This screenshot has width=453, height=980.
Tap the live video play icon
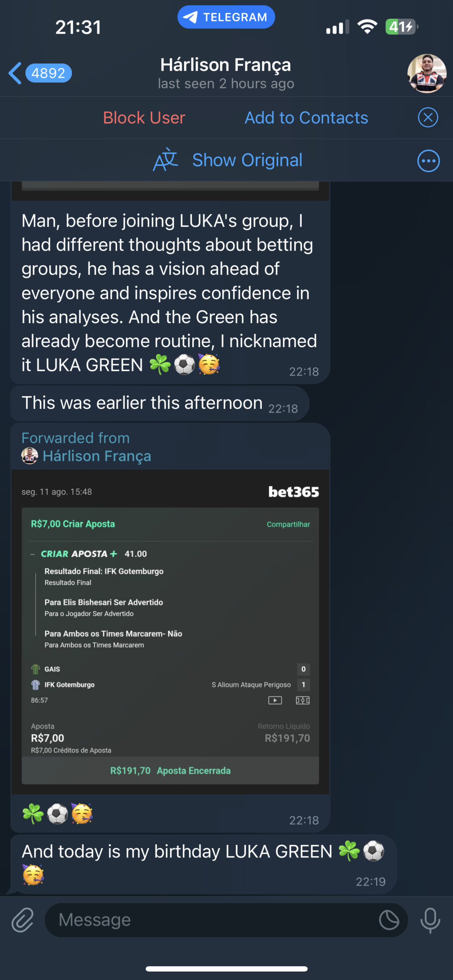click(275, 700)
